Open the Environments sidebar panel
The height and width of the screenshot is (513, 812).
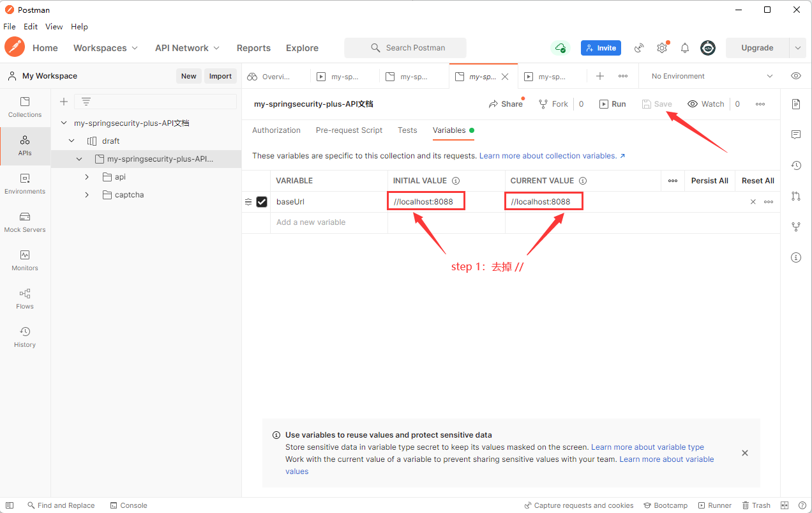[x=25, y=184]
